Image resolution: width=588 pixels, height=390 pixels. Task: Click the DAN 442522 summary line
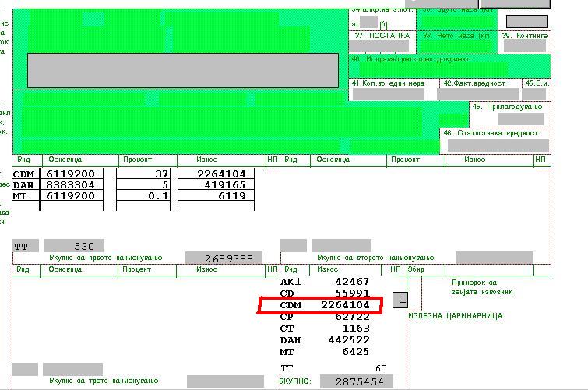pos(325,340)
